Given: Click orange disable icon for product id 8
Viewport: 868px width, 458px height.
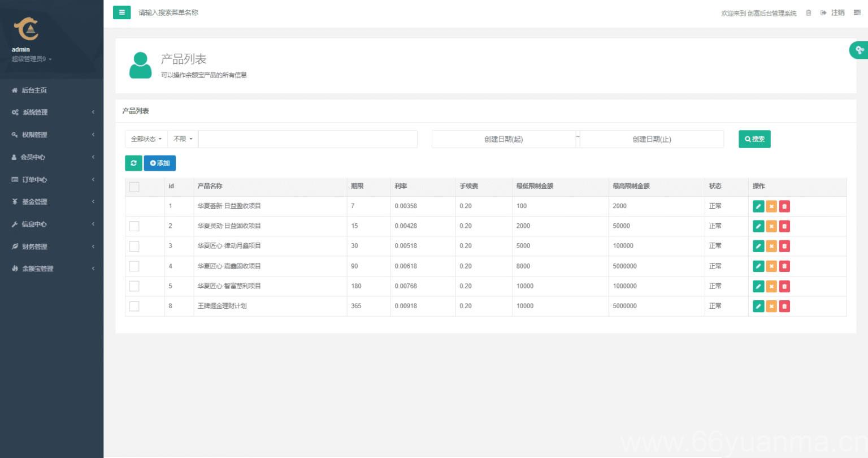Looking at the screenshot, I should coord(771,306).
